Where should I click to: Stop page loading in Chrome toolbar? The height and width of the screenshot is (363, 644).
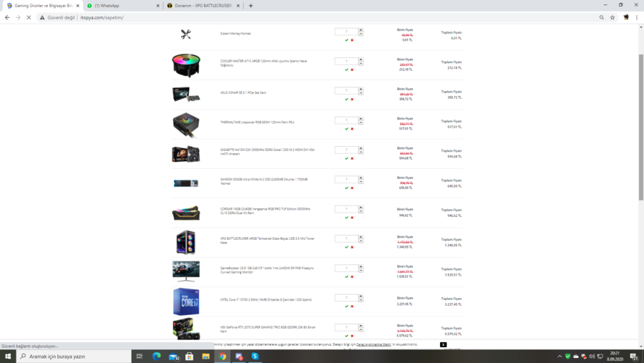pos(29,18)
